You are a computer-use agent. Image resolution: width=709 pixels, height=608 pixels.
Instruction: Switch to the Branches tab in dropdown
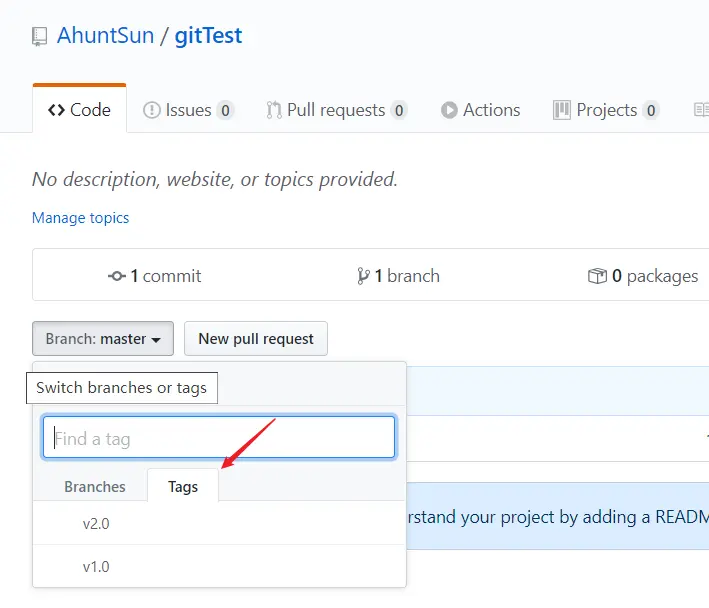tap(95, 487)
